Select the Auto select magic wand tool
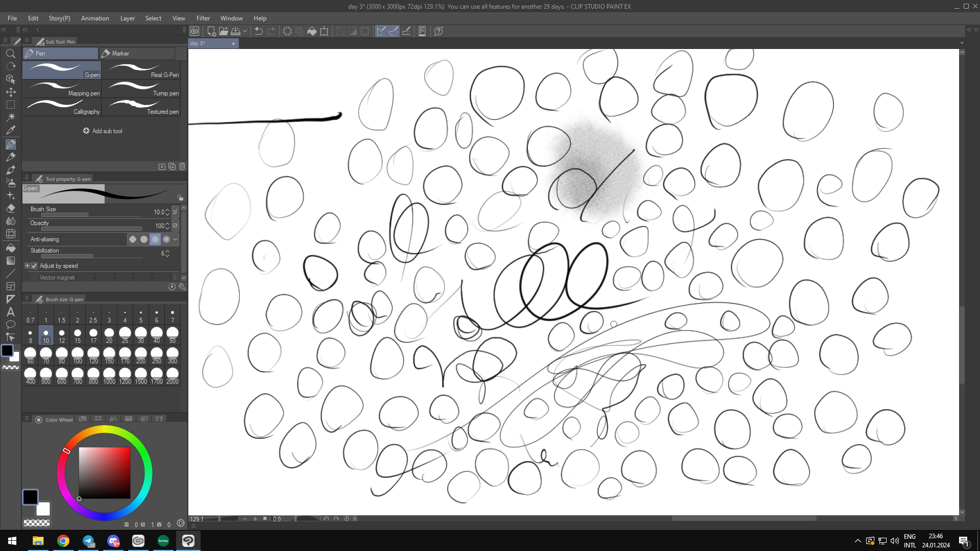The image size is (980, 551). 10,117
